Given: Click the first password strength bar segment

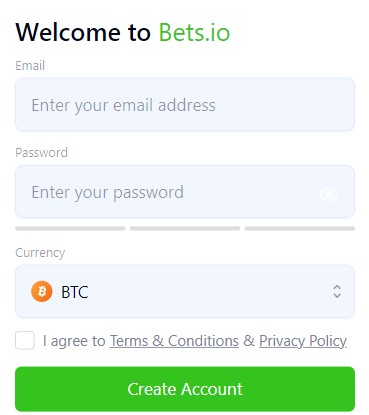Looking at the screenshot, I should pos(70,228).
